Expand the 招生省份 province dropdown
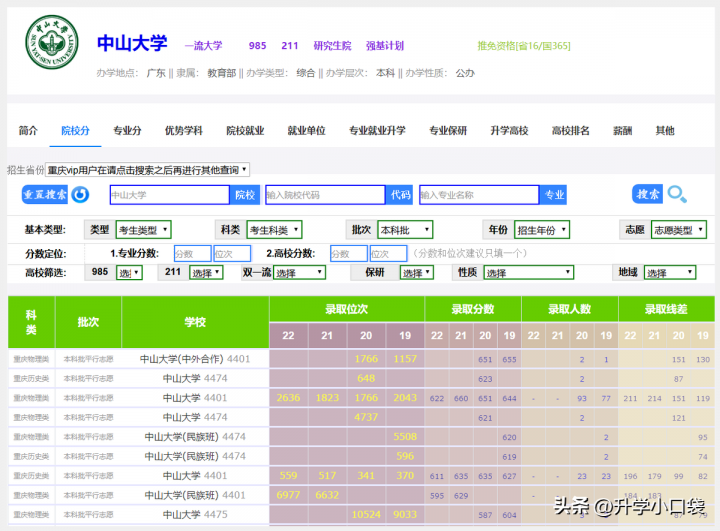 click(x=147, y=170)
